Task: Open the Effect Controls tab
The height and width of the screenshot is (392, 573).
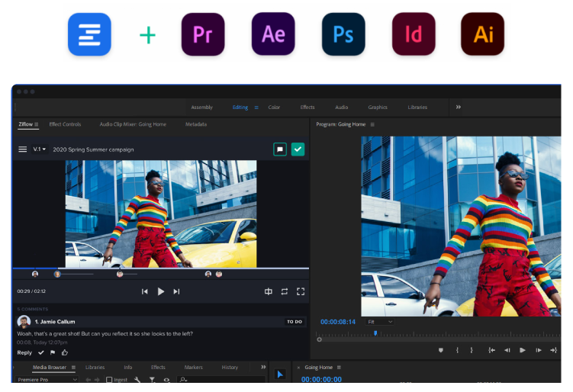Action: pos(65,124)
